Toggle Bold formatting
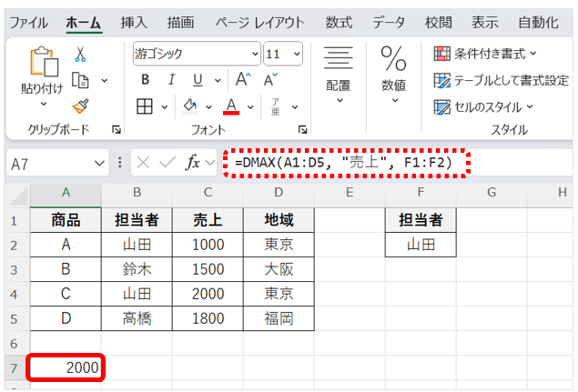This screenshot has height=392, width=578. click(145, 80)
